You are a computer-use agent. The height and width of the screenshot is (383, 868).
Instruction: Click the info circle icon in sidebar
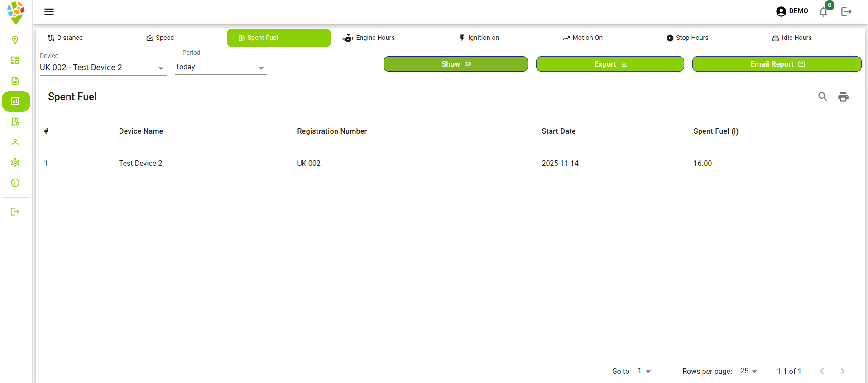15,183
